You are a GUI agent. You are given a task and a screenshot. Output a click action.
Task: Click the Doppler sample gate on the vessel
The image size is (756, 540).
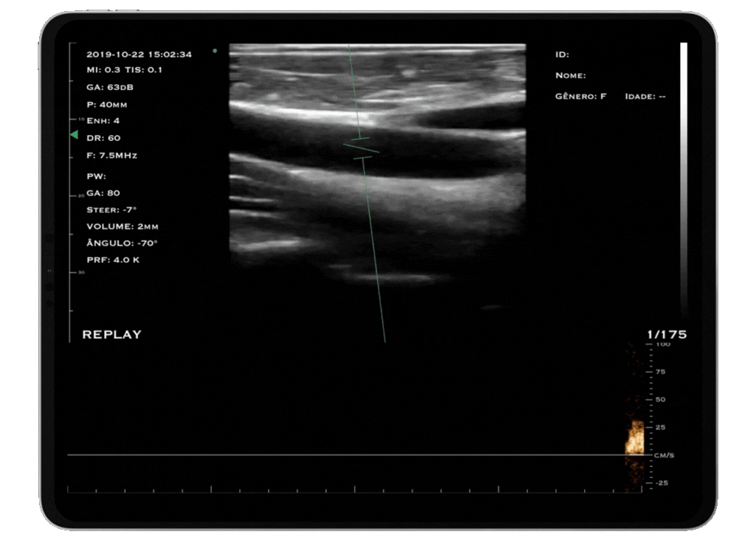tap(361, 148)
